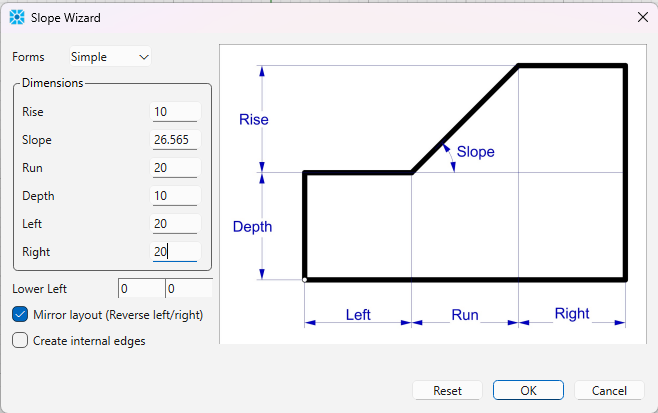Select the Slope field showing 26.565

175,140
